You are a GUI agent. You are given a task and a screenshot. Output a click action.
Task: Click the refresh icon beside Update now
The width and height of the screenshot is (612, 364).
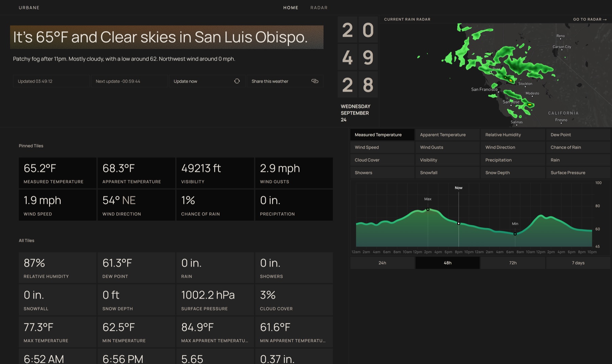(237, 81)
